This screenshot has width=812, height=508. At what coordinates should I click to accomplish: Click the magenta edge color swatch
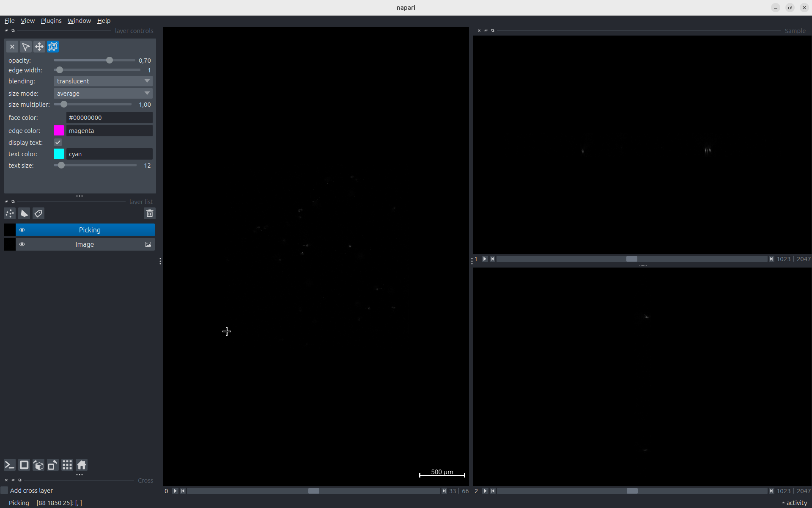tap(58, 130)
